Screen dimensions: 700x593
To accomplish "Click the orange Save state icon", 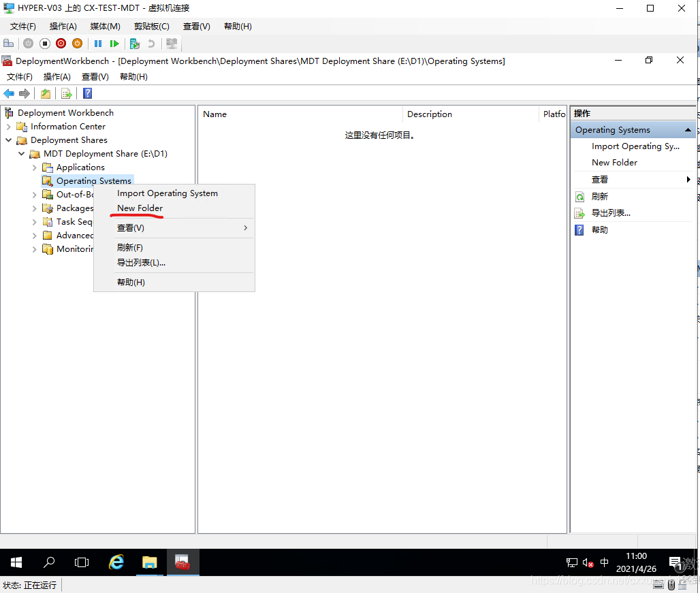I will [x=77, y=44].
